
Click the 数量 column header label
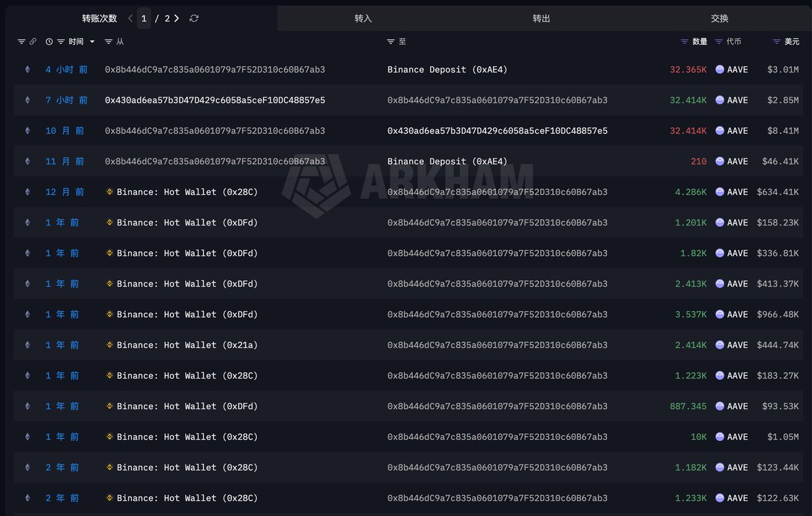pyautogui.click(x=700, y=42)
